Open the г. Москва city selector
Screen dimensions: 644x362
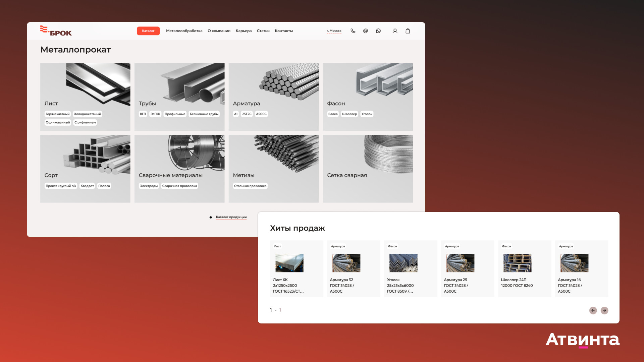(334, 31)
